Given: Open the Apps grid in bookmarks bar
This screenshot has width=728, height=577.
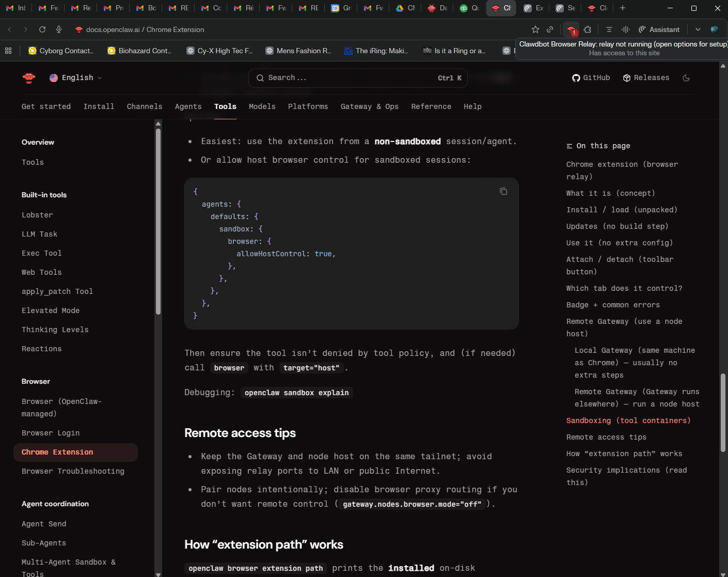Looking at the screenshot, I should pyautogui.click(x=8, y=51).
